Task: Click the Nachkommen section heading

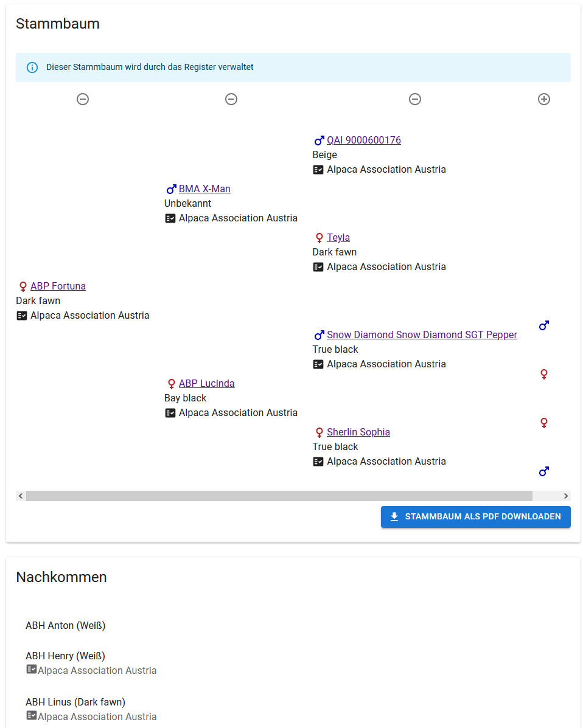Action: click(61, 577)
